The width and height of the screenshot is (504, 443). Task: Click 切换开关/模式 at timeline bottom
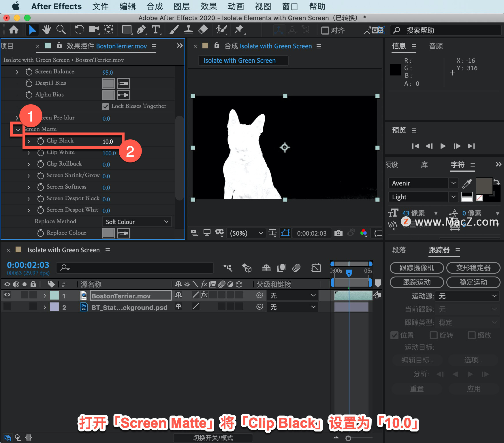[x=213, y=438]
